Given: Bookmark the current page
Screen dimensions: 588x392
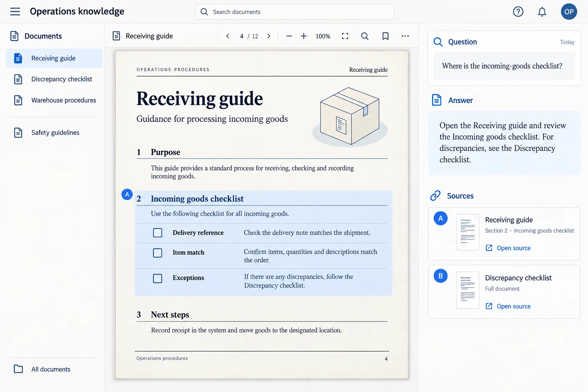Looking at the screenshot, I should coord(385,36).
